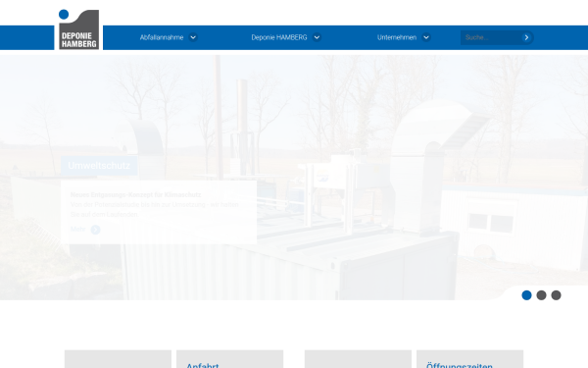Open the Abfallannahme menu
Viewport: 588px width, 368px height.
tap(162, 37)
